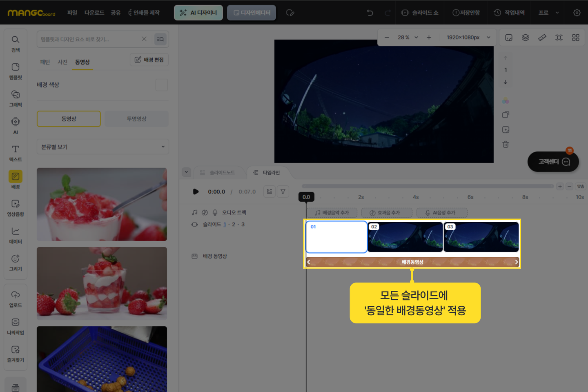Image resolution: width=588 pixels, height=392 pixels.
Task: Play the timeline preview
Action: pyautogui.click(x=196, y=192)
